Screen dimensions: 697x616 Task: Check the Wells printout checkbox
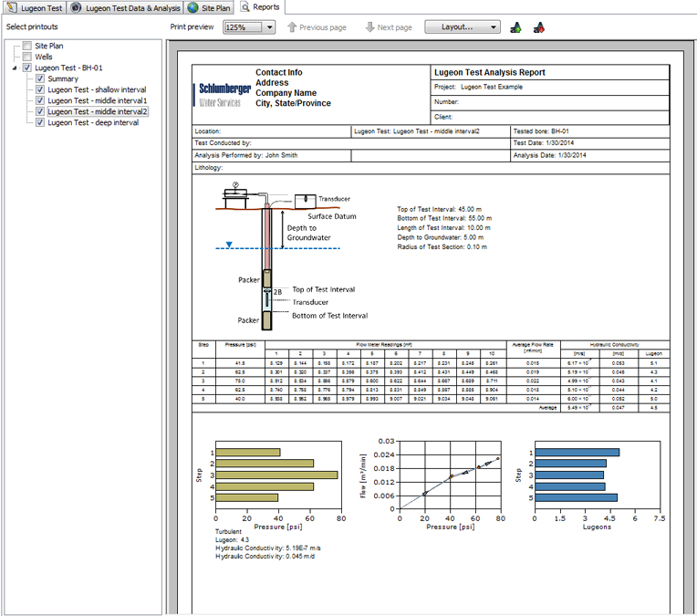click(x=27, y=57)
